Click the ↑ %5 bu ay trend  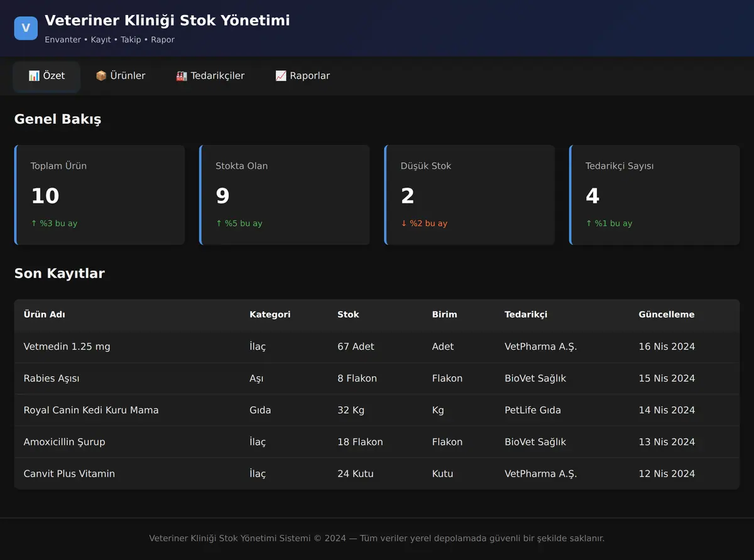coord(239,223)
